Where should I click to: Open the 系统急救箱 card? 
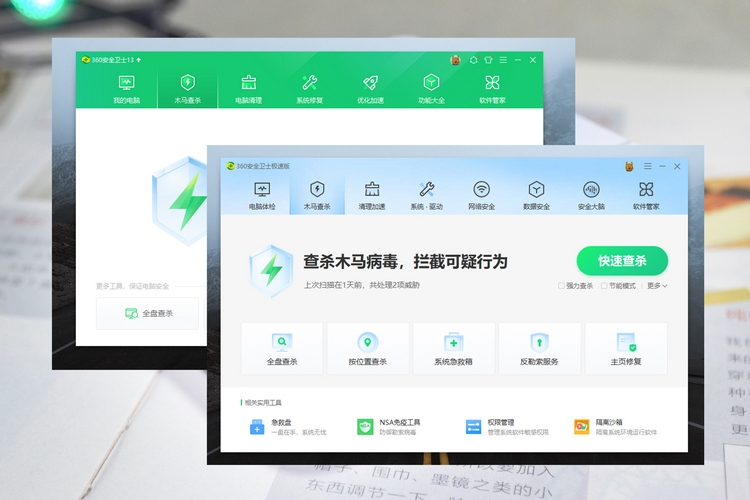click(x=453, y=348)
